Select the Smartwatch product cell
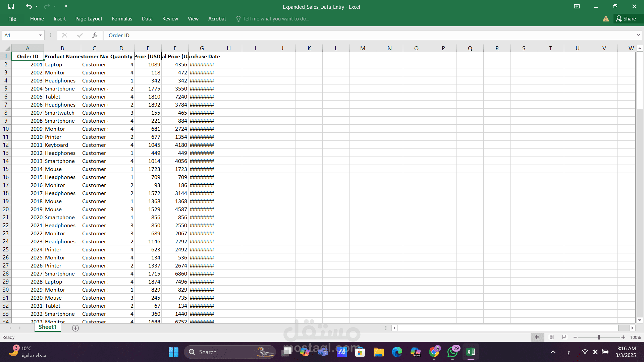644x362 pixels. (x=62, y=113)
